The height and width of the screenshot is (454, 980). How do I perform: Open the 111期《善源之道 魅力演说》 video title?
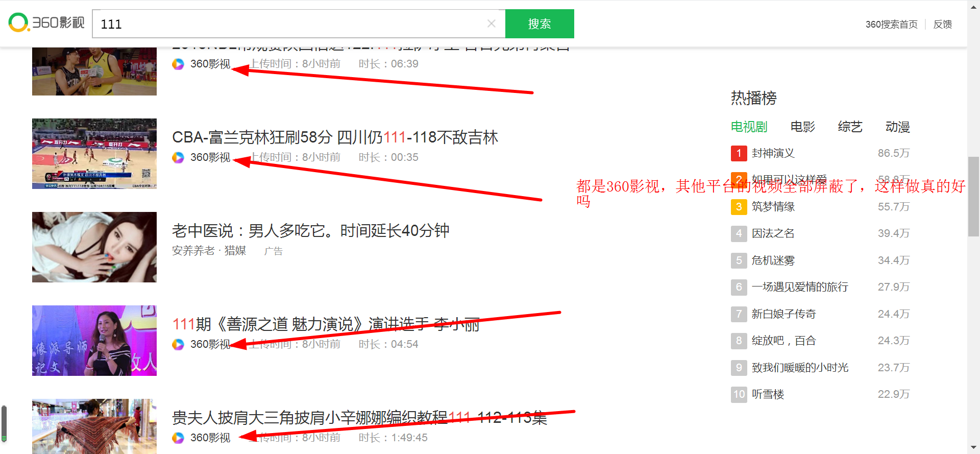click(x=326, y=324)
